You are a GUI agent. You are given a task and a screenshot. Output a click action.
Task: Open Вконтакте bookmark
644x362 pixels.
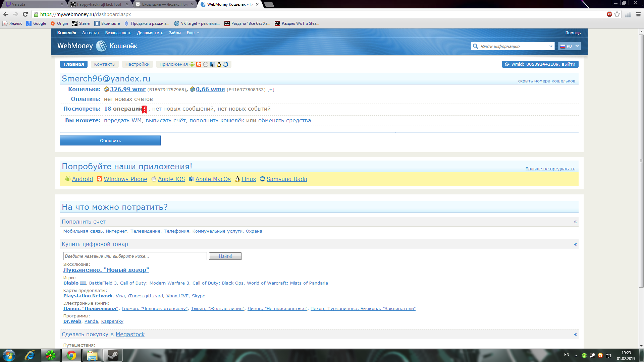click(107, 23)
